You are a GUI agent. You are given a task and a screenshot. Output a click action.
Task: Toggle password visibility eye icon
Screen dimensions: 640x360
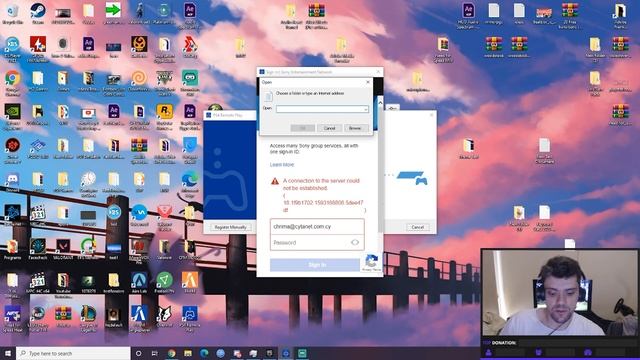click(355, 242)
